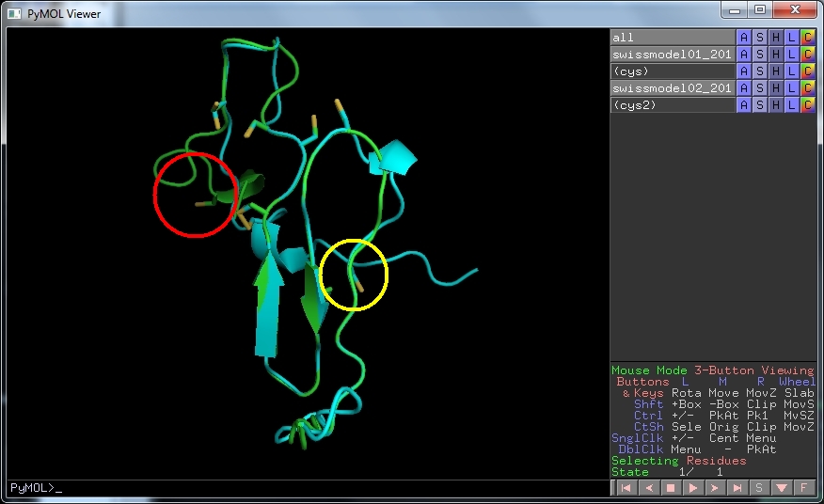This screenshot has width=824, height=504.
Task: Advance forward one frame
Action: pos(715,488)
